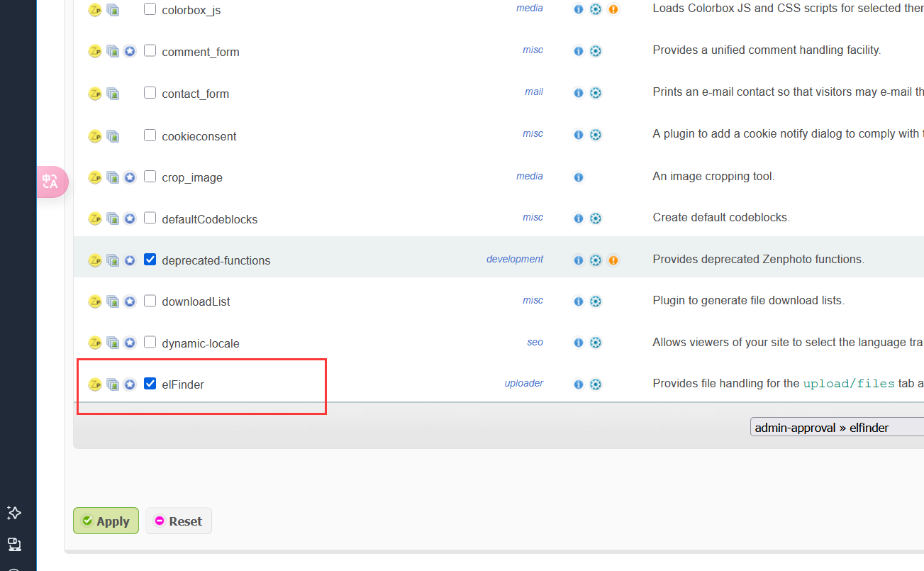Open settings gear for comment_form plugin
This screenshot has height=571, width=924.
coord(596,51)
